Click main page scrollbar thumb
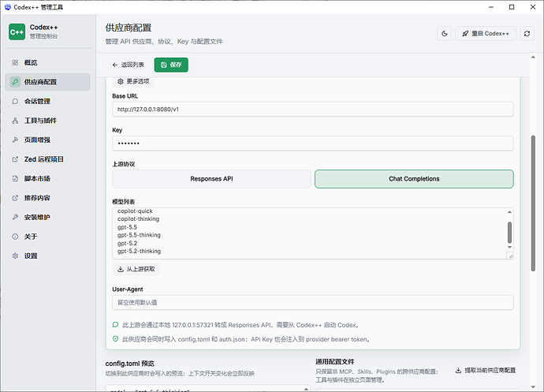Image resolution: width=544 pixels, height=392 pixels. coord(533,203)
